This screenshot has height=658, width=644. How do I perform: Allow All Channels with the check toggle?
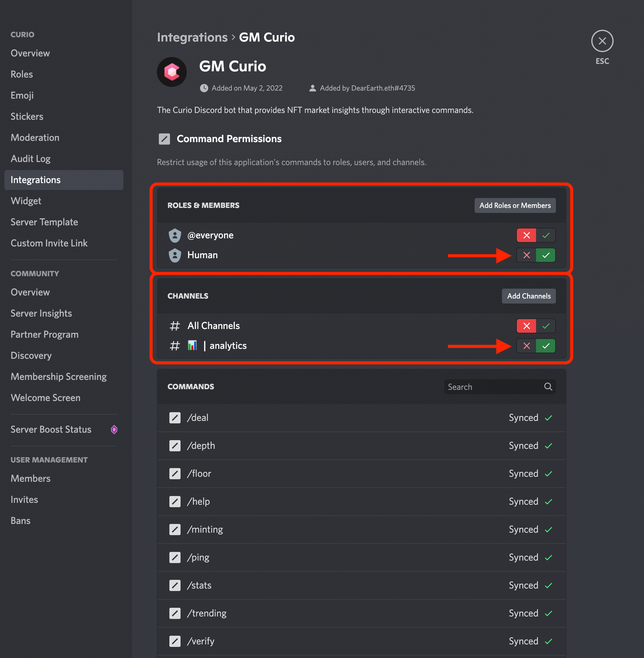(545, 326)
